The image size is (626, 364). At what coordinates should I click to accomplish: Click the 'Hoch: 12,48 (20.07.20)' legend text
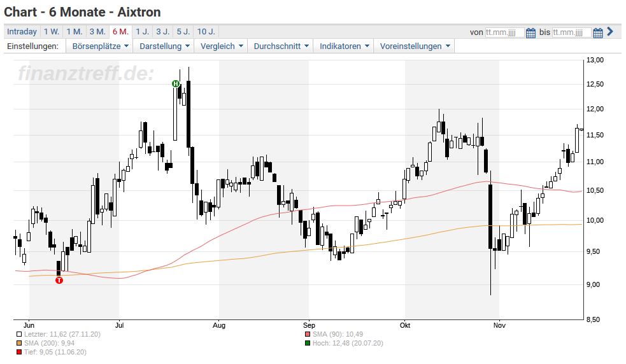[x=348, y=343]
